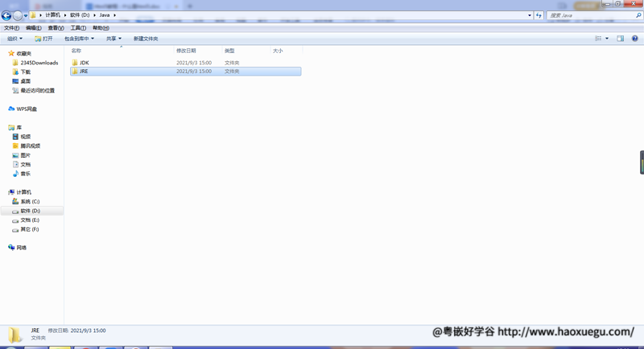Image resolution: width=644 pixels, height=349 pixels.
Task: Open the 腾讯视频 library
Action: pyautogui.click(x=31, y=146)
